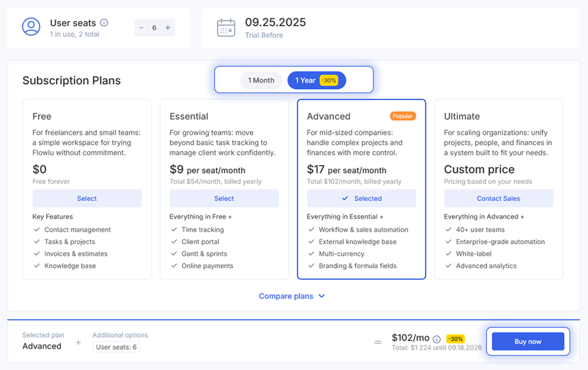Select the Essential plan
The image size is (588, 370).
click(x=224, y=198)
